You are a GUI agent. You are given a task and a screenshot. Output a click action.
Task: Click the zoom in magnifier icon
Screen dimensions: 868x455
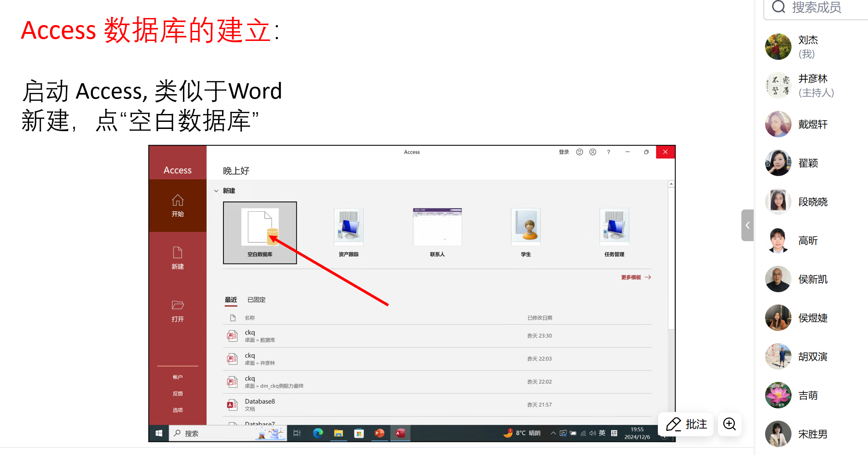click(729, 424)
